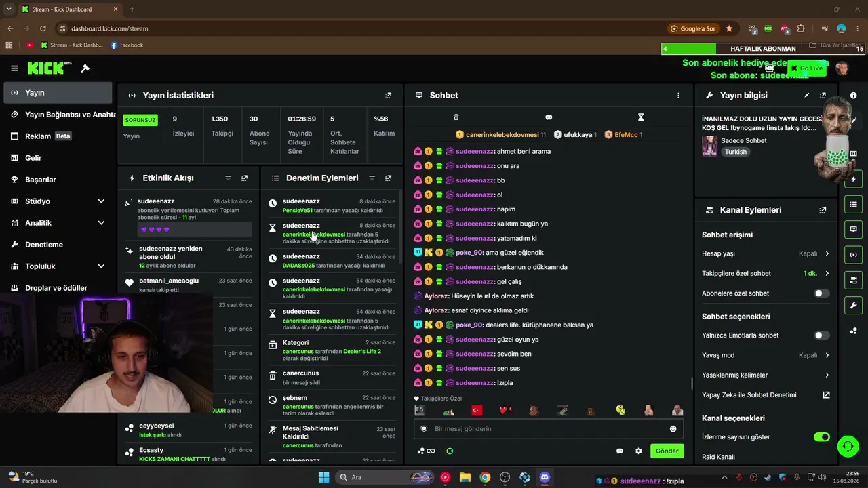Bookmark page with star icon
This screenshot has width=868, height=488.
(x=729, y=28)
